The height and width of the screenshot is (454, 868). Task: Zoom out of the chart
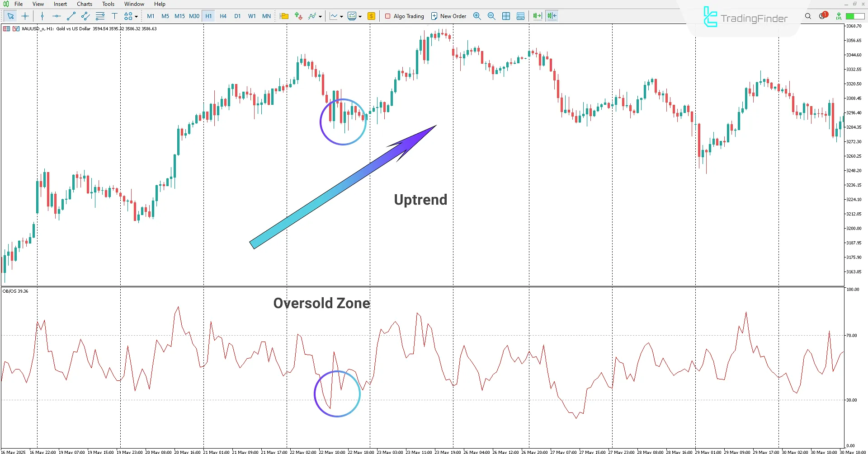click(x=491, y=16)
